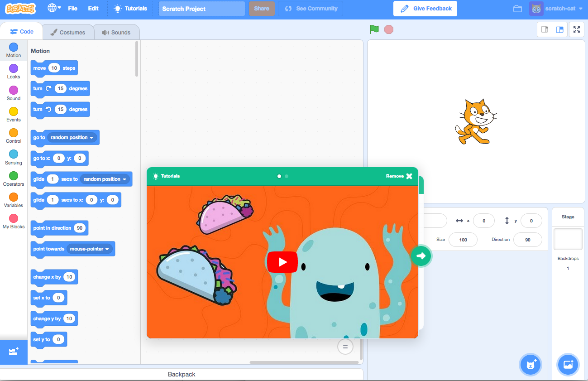Open glide block random position dropdown
Screen dimensions: 588x381
[x=105, y=179]
